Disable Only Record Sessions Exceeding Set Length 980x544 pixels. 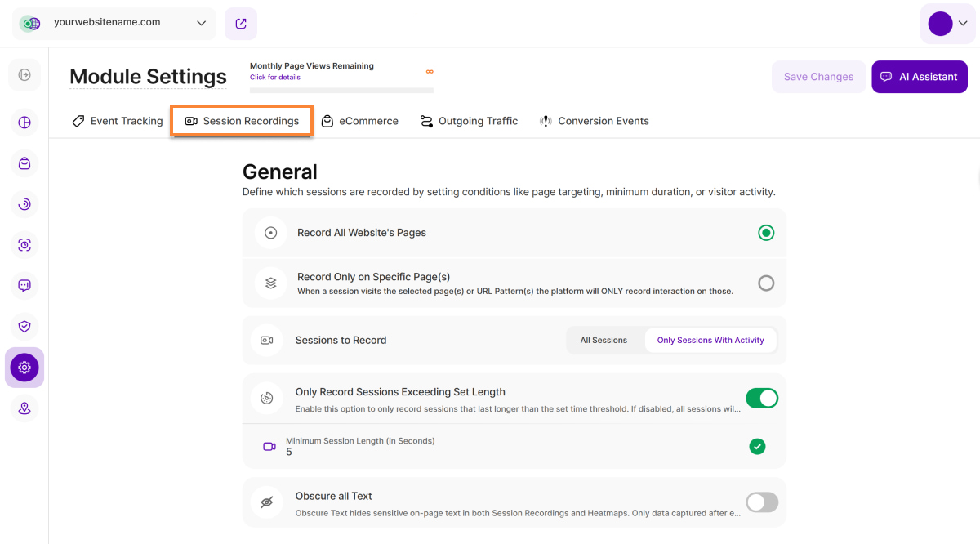[761, 399]
